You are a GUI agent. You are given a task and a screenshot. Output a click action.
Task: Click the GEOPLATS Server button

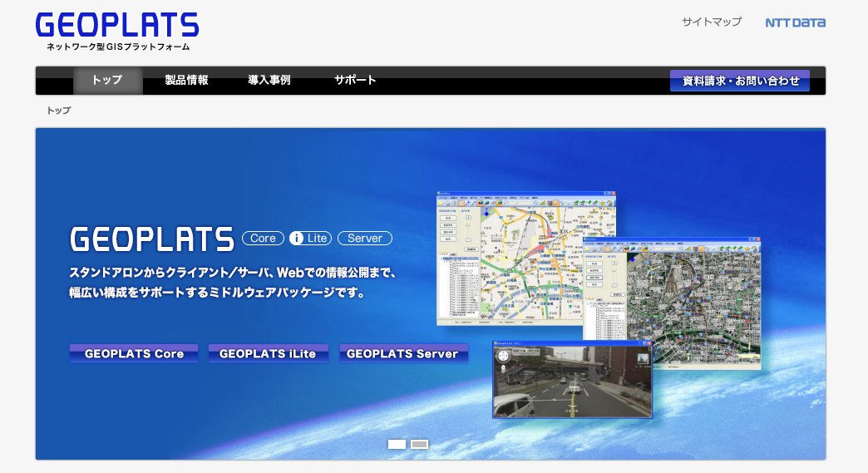[403, 353]
